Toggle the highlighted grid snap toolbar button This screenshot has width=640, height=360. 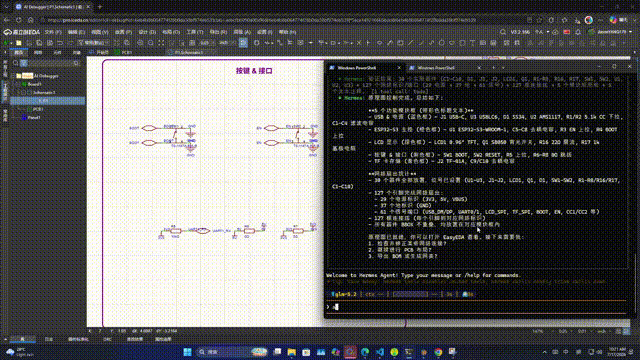coord(243,42)
